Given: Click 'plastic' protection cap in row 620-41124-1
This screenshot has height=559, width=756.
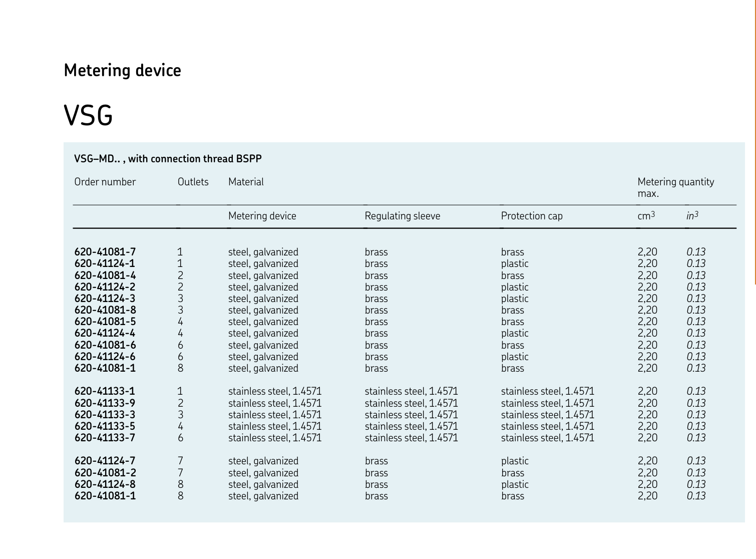Looking at the screenshot, I should pos(515,263).
